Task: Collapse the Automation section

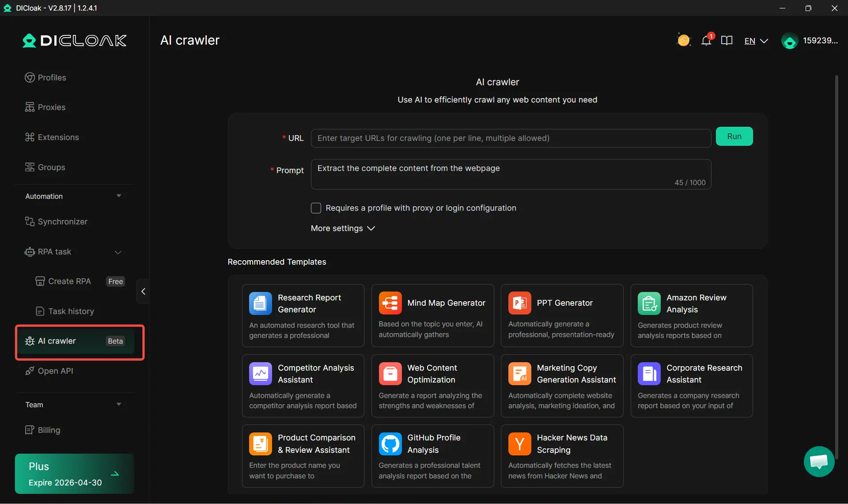Action: tap(118, 196)
